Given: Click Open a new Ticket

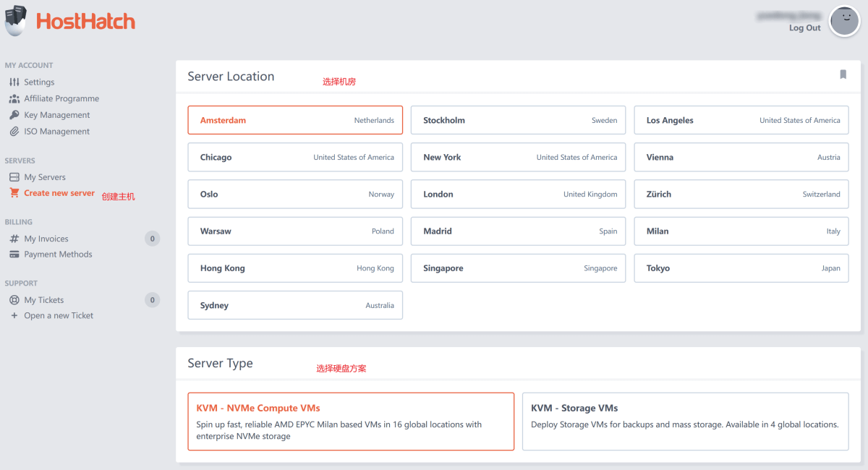Looking at the screenshot, I should pos(59,316).
